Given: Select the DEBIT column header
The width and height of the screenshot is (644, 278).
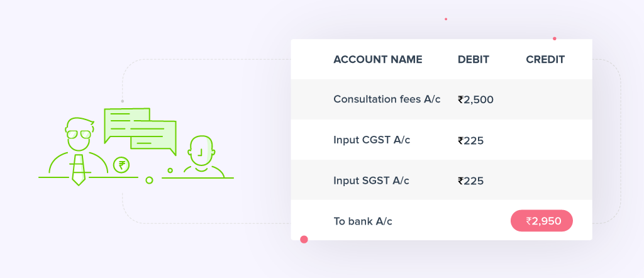Looking at the screenshot, I should pos(473,60).
